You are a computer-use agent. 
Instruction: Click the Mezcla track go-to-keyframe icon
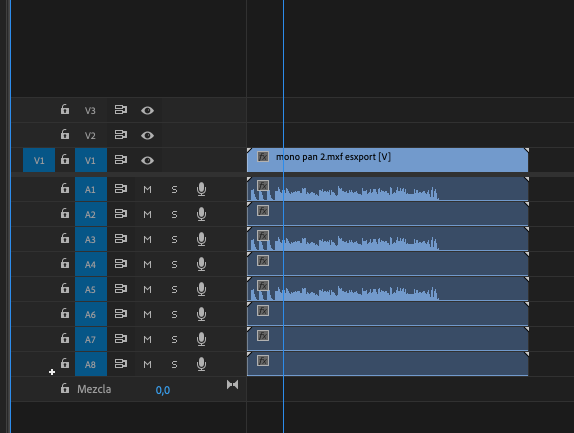coord(232,385)
